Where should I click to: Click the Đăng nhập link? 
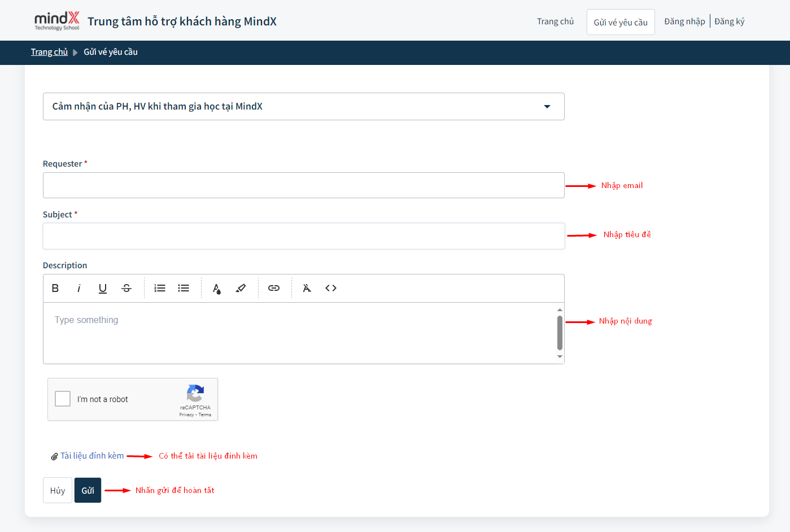(684, 21)
